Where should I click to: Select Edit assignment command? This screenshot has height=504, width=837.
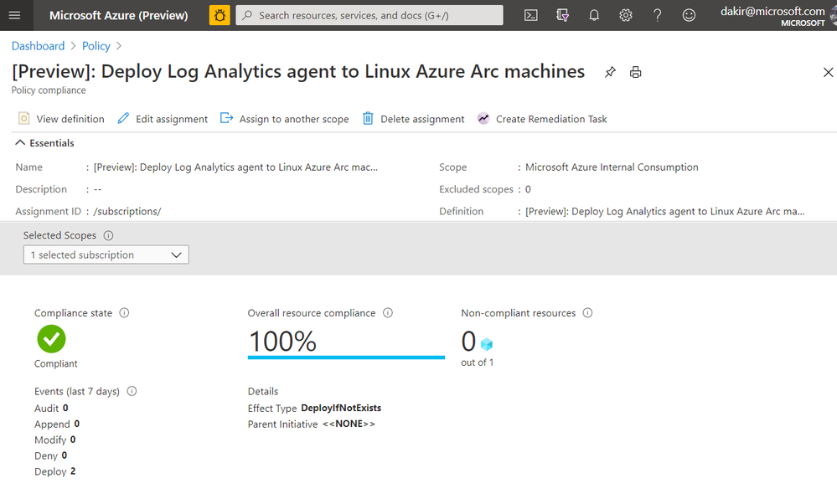(163, 119)
